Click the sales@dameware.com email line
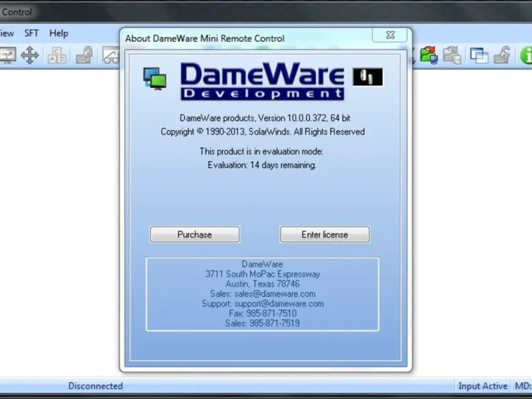532x399 pixels. point(263,294)
